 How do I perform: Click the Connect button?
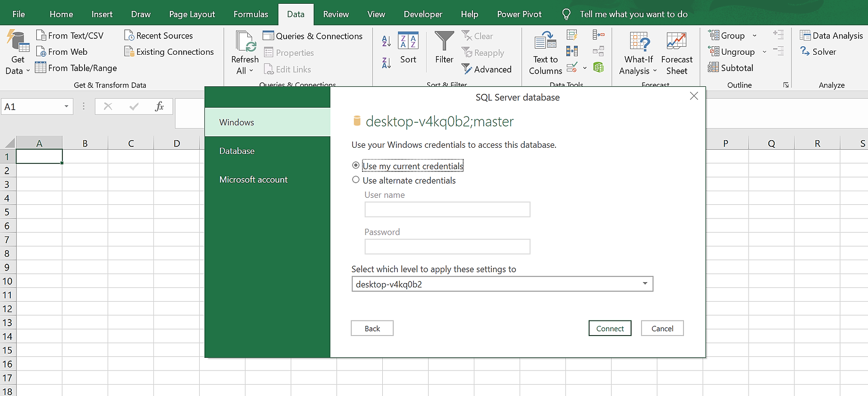click(610, 329)
